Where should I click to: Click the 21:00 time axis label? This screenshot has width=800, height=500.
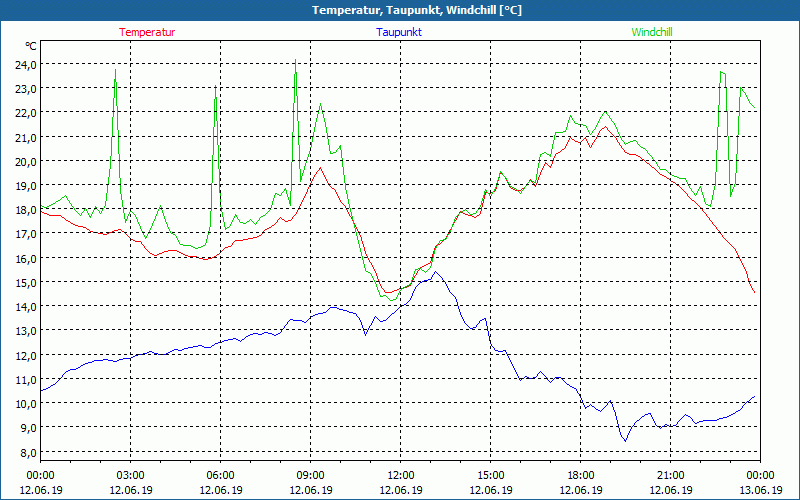click(x=670, y=476)
